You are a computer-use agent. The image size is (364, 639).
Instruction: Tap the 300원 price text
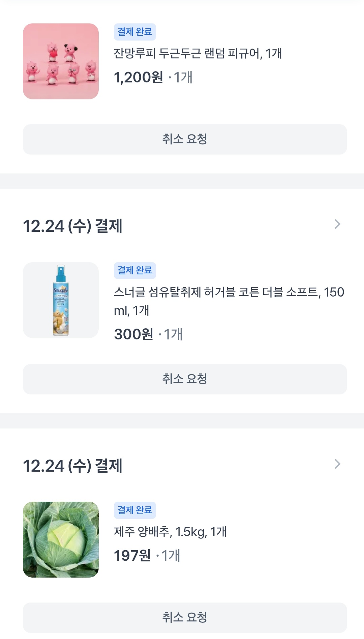[x=133, y=334]
